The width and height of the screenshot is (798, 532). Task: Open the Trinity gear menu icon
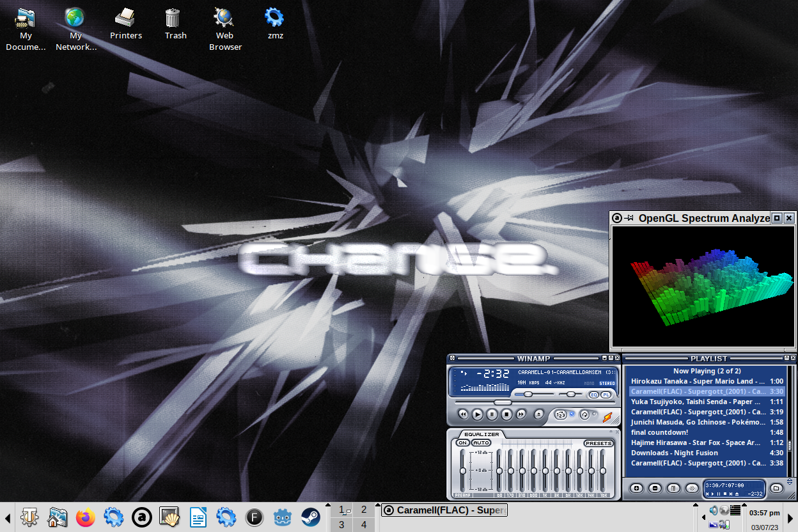[29, 517]
